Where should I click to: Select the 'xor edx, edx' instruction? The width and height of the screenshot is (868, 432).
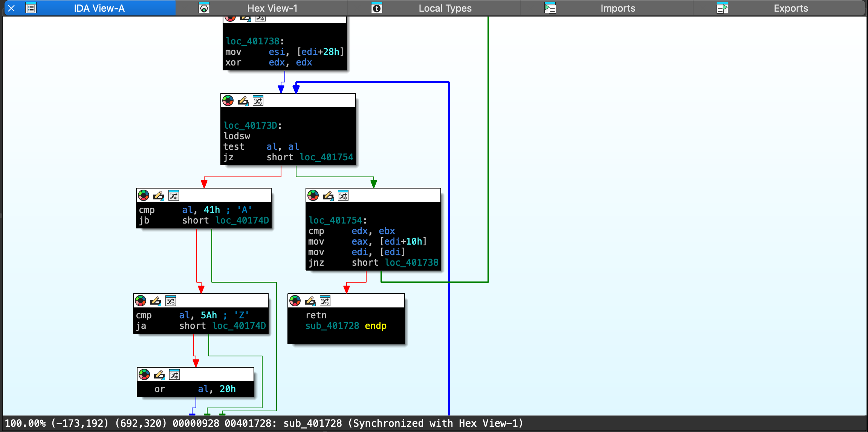pos(269,62)
